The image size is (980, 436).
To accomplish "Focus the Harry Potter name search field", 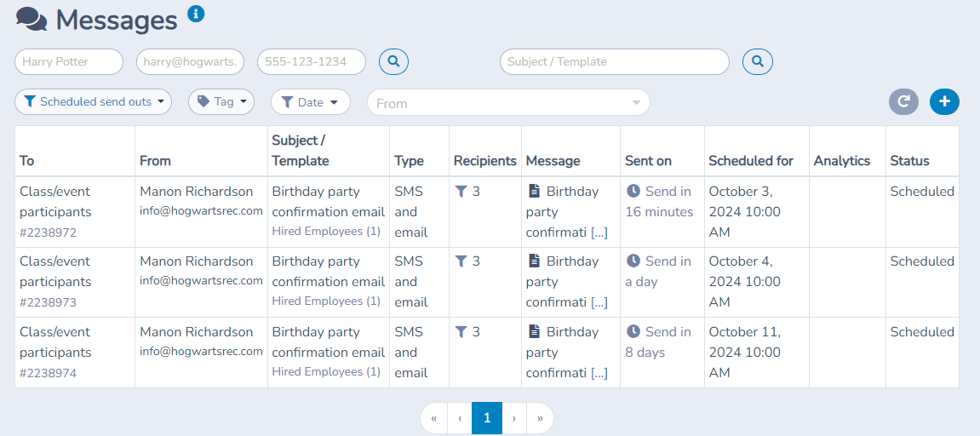I will tap(69, 62).
